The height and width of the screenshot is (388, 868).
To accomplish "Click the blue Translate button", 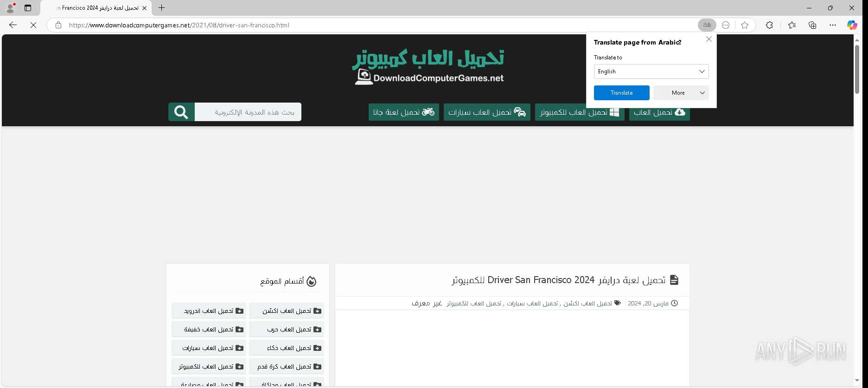I will pos(621,93).
